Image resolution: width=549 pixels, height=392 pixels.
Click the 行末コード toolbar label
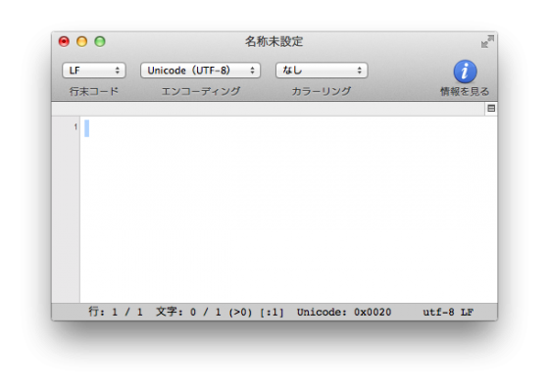point(94,91)
